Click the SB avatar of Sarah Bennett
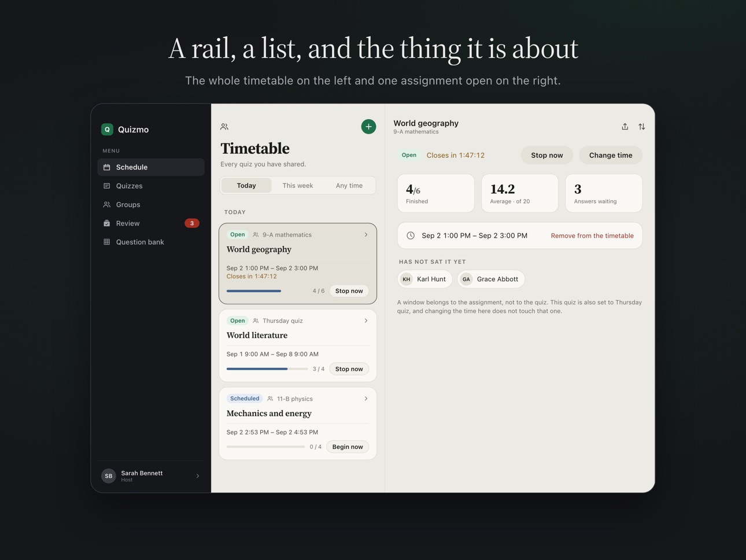Screen dimensions: 746x560 (x=109, y=476)
